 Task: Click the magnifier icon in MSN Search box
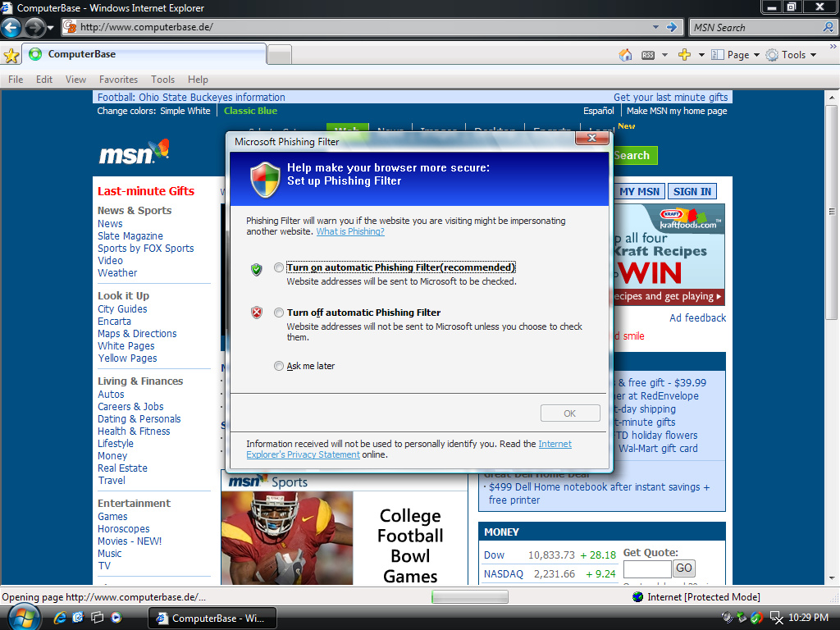click(x=828, y=27)
